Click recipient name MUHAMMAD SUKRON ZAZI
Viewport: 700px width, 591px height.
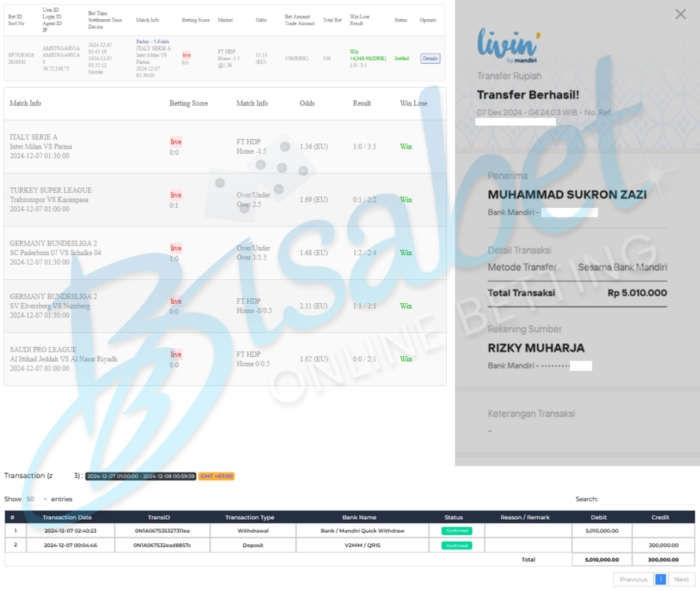pos(567,195)
